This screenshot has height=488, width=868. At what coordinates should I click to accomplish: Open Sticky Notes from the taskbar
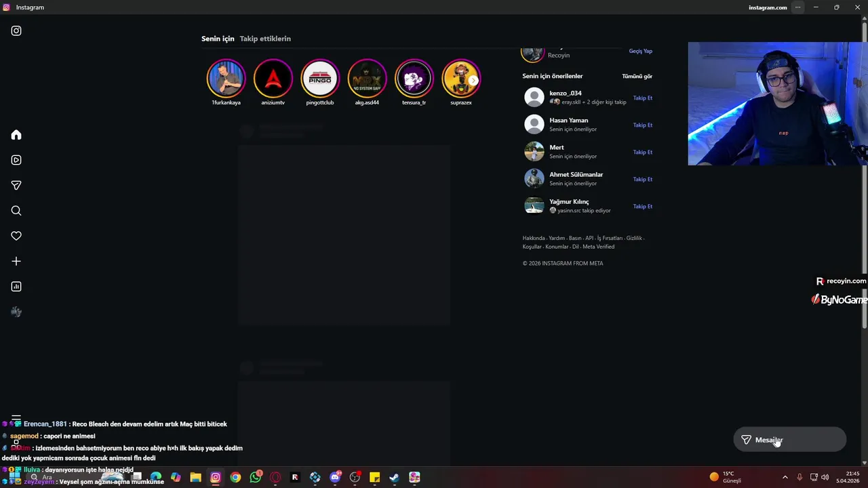click(374, 477)
